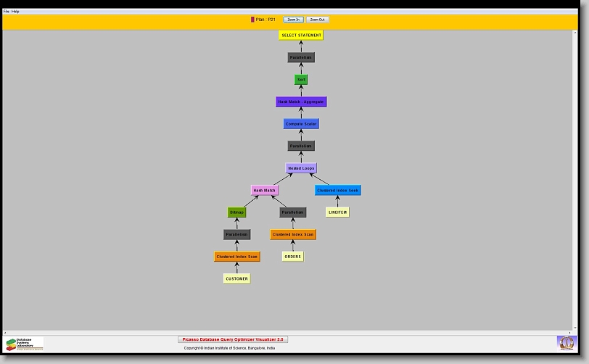Click Clustered Index Scan above ORDERS
The height and width of the screenshot is (364, 589).
[x=293, y=235]
